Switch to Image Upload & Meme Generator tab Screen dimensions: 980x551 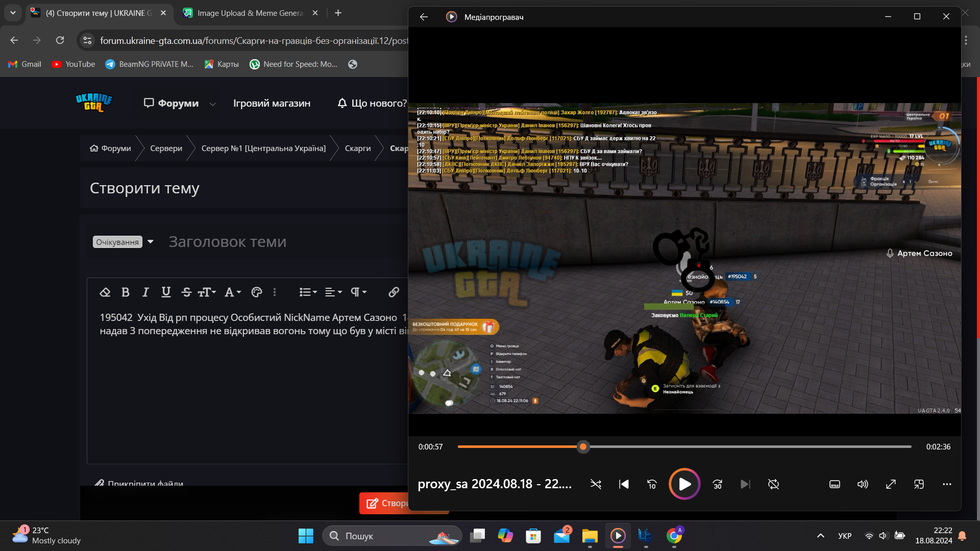pos(250,13)
